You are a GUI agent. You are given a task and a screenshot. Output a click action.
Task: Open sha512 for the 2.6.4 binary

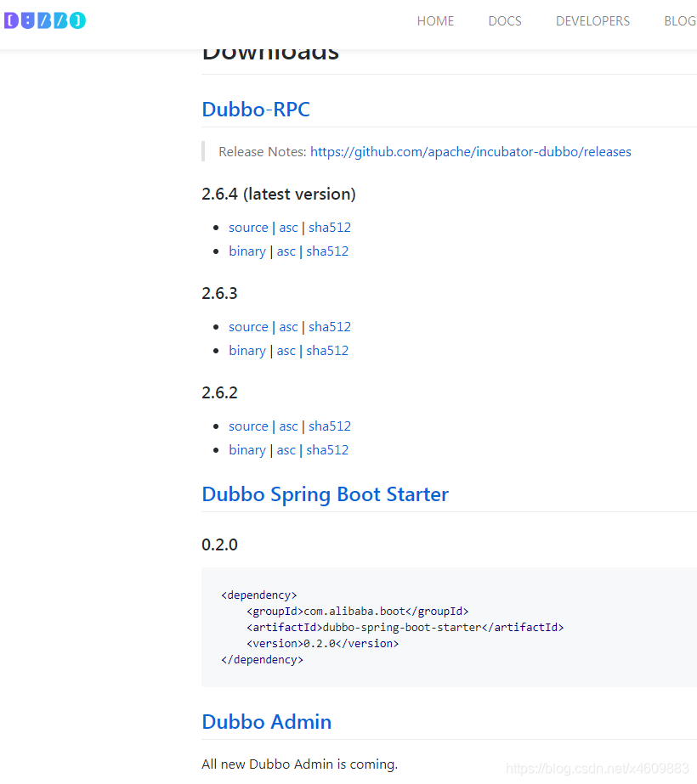point(327,251)
